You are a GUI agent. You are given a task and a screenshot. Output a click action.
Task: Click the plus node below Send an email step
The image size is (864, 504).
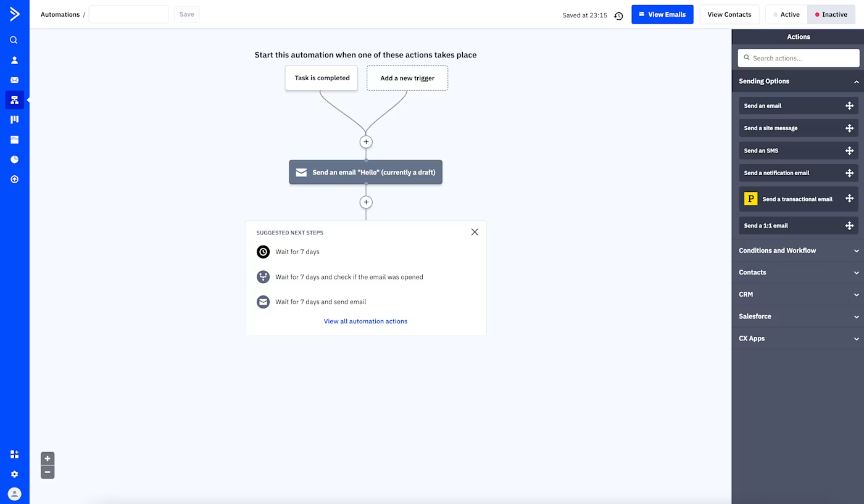click(366, 202)
